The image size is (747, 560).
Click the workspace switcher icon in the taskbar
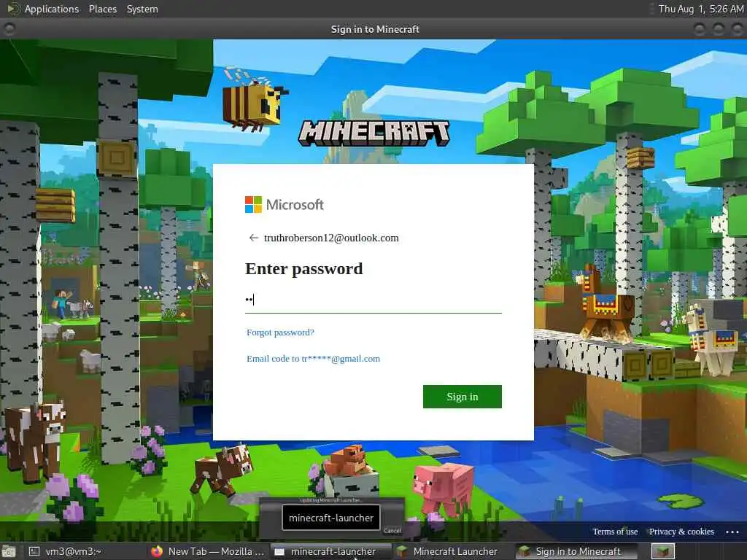[663, 551]
